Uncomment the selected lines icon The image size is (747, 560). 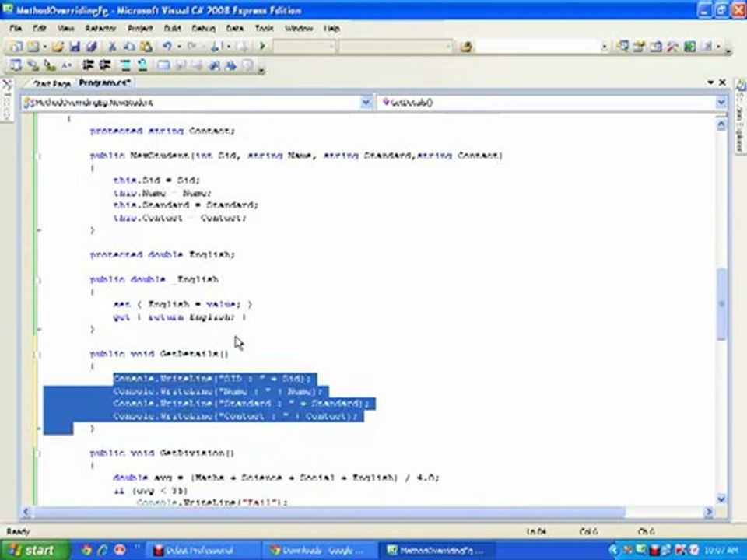click(142, 65)
